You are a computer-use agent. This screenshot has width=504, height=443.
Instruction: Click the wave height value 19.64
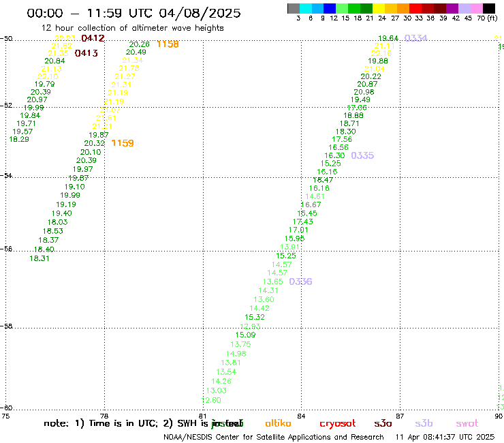(x=388, y=39)
